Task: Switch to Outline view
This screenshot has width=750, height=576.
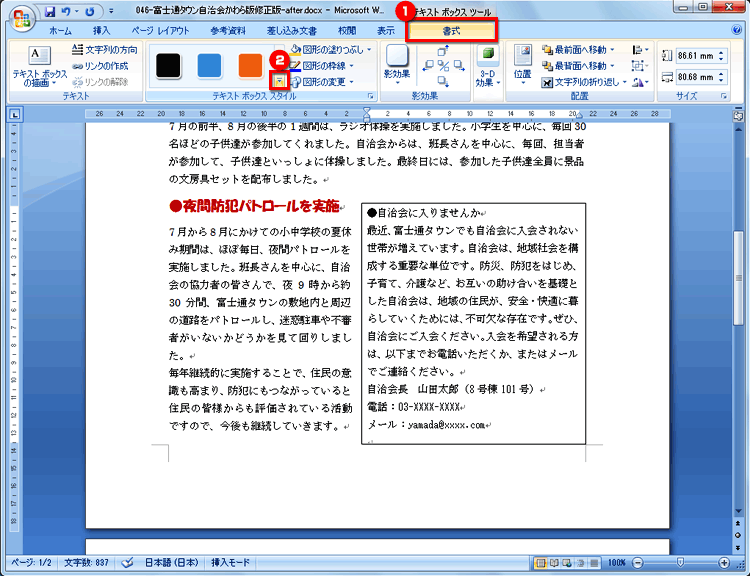Action: click(x=581, y=563)
